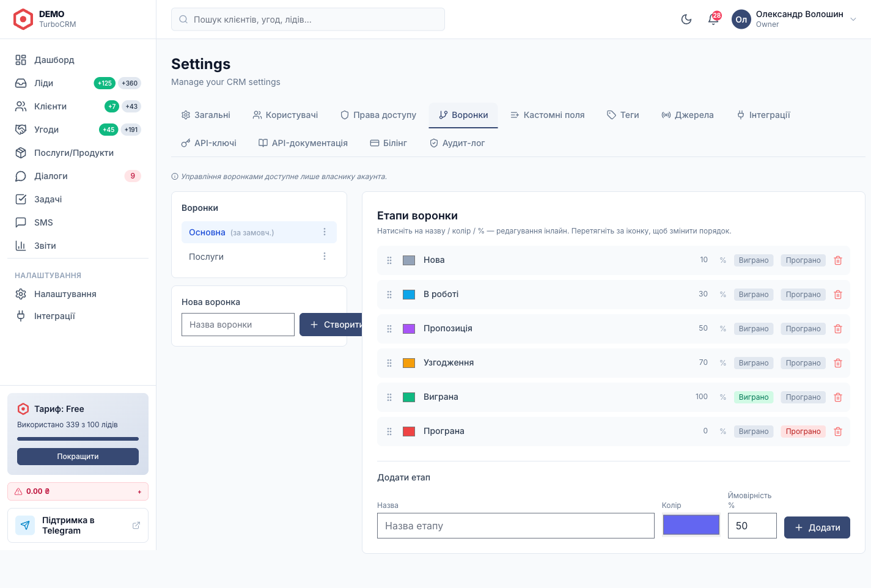Open notifications bell
Viewport: 871px width, 588px height.
(713, 19)
